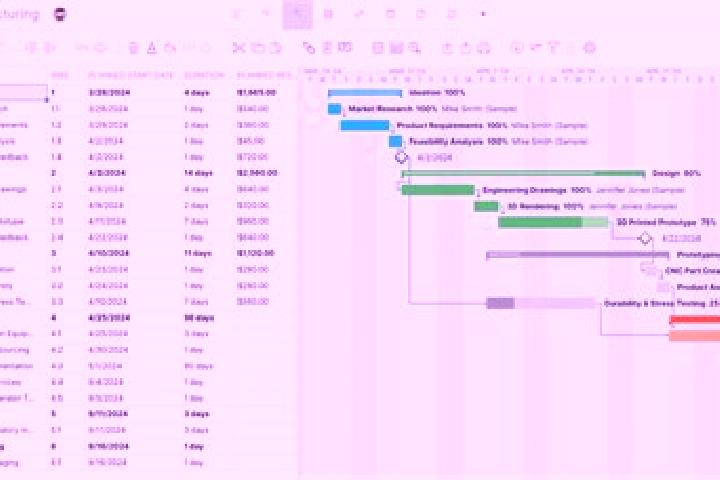The width and height of the screenshot is (720, 480).
Task: Select the highlighted task name cell in row 1
Action: (23, 93)
